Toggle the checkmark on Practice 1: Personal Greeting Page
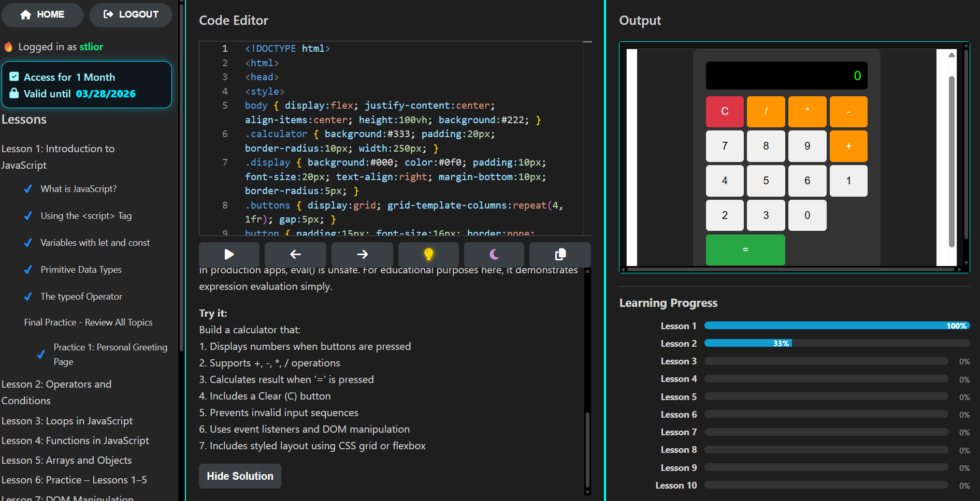 (41, 354)
